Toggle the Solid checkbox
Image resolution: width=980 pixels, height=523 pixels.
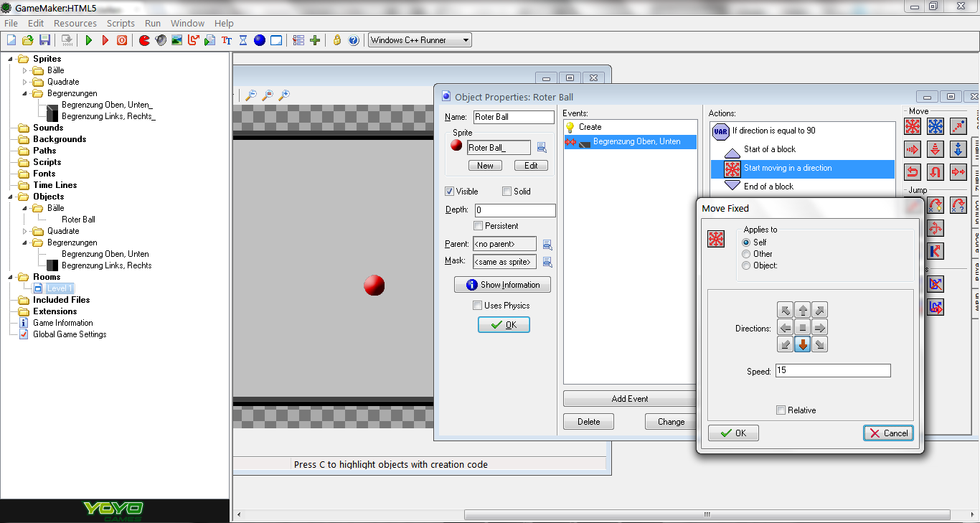(507, 192)
